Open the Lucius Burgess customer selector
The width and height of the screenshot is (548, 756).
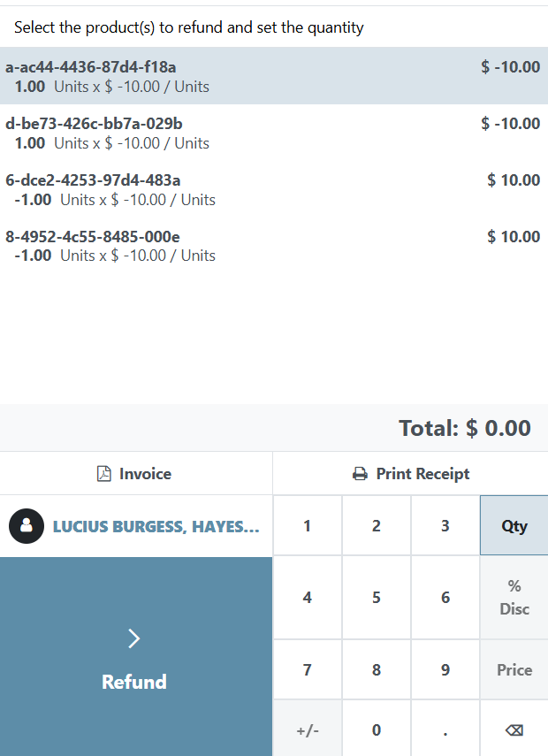click(136, 526)
